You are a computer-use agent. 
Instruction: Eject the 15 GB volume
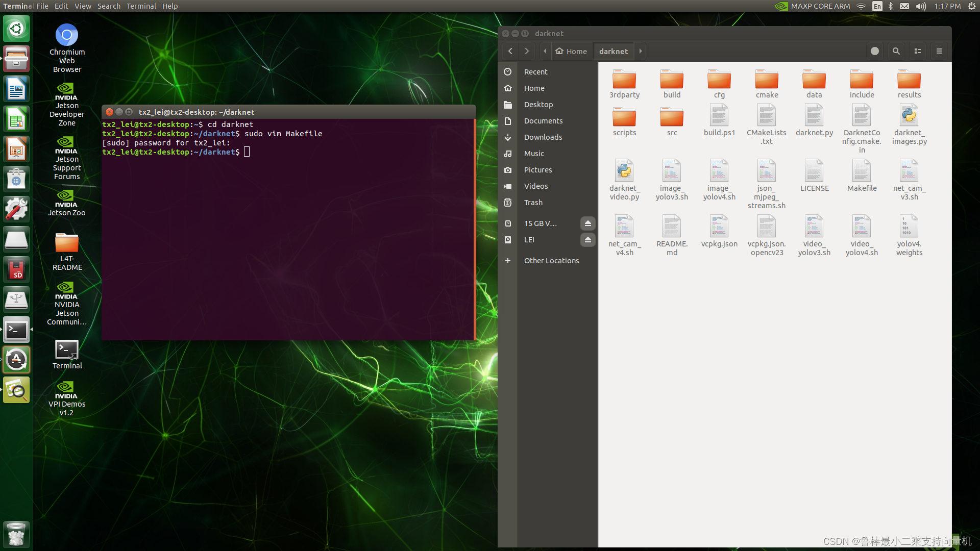tap(588, 223)
